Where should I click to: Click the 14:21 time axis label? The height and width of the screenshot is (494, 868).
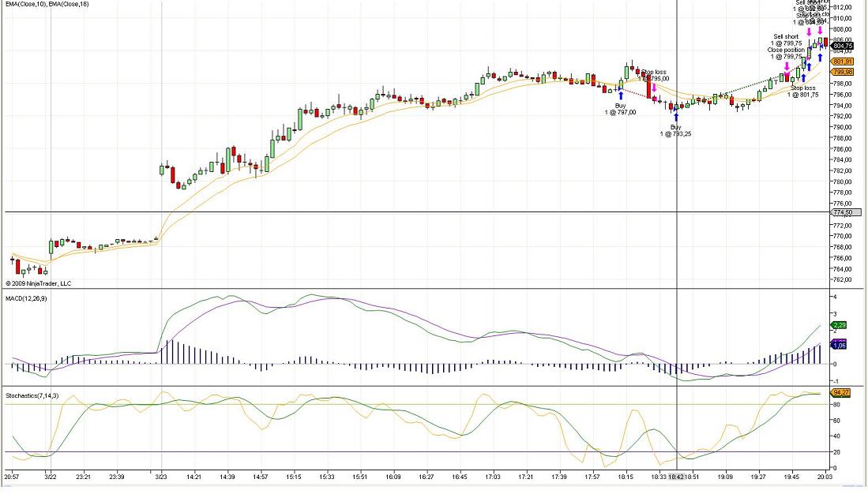[x=194, y=477]
